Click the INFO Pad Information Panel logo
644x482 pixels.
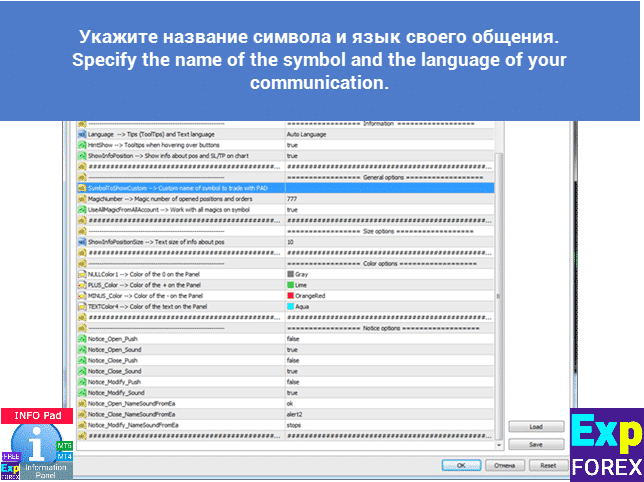36,444
